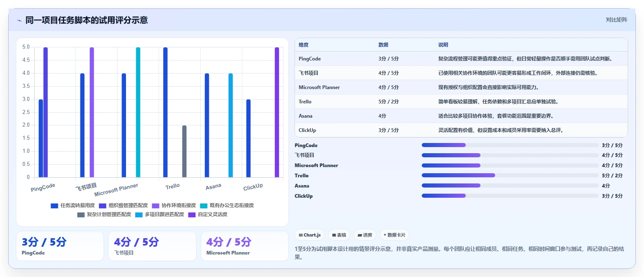Screen dimensions: 644x277
Task: Click PingCode's blue bar at 3.0 in the chart
Action: 41,138
